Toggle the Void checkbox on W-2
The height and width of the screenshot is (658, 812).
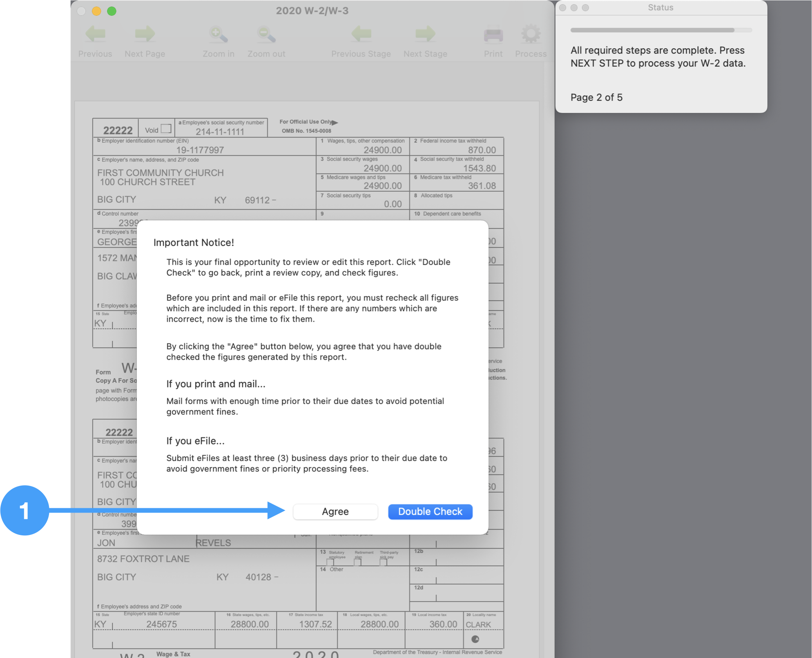pos(166,129)
